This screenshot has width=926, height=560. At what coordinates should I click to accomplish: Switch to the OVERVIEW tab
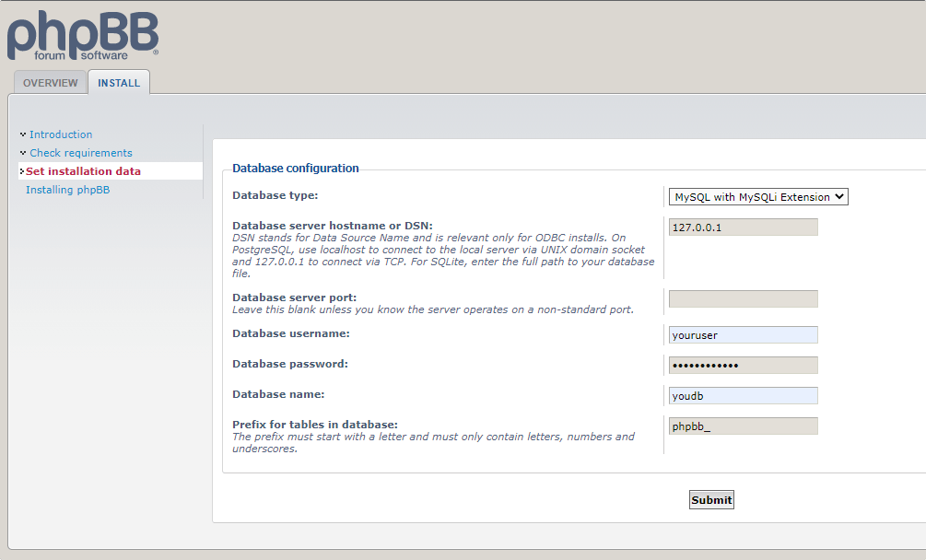point(50,82)
